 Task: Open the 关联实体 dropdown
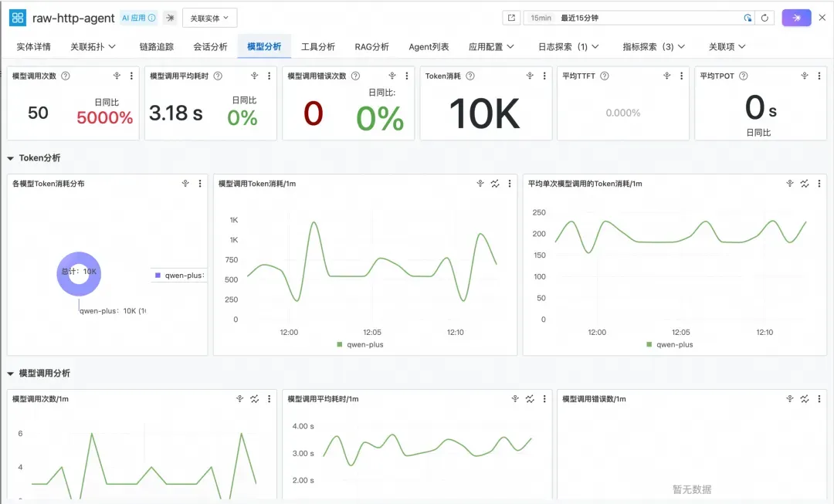(209, 18)
